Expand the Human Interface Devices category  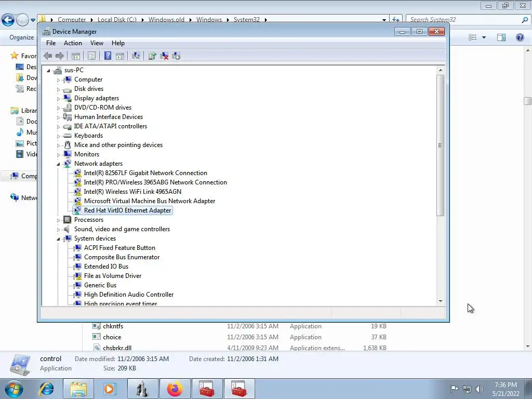(58, 117)
